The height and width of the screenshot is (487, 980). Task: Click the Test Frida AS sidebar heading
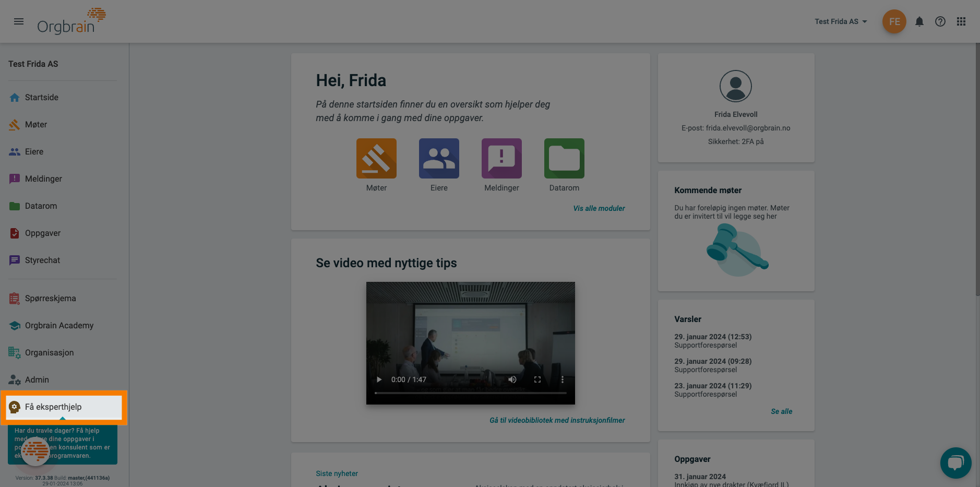pos(33,64)
